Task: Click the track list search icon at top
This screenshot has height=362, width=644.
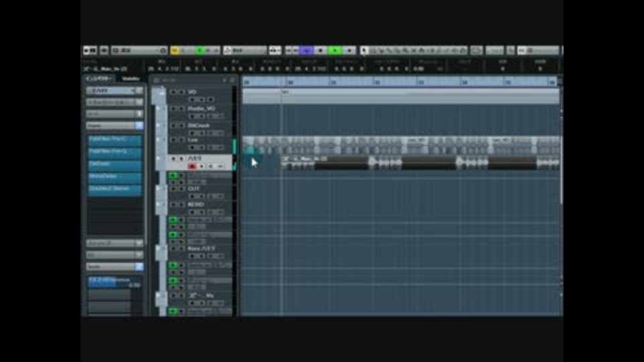Action: pyautogui.click(x=156, y=80)
